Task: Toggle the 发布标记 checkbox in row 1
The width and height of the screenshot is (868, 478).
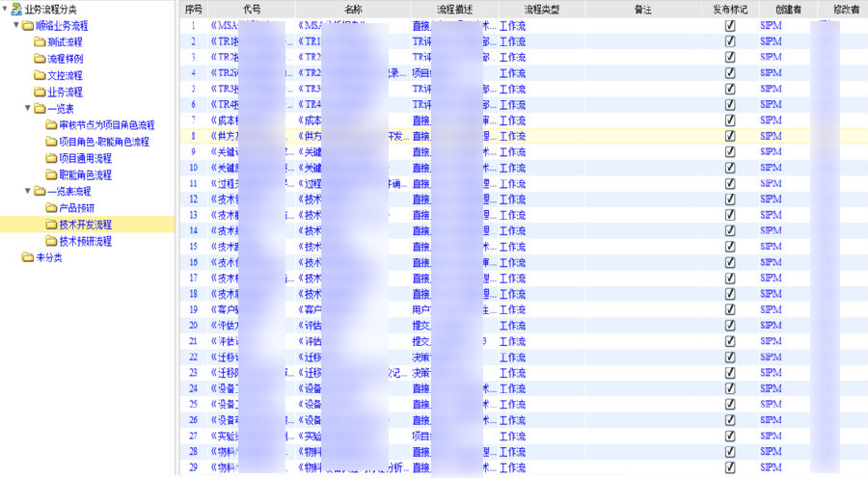Action: coord(730,25)
